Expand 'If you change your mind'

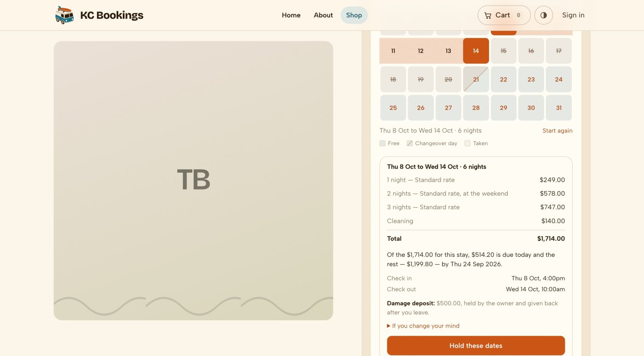[x=423, y=326]
